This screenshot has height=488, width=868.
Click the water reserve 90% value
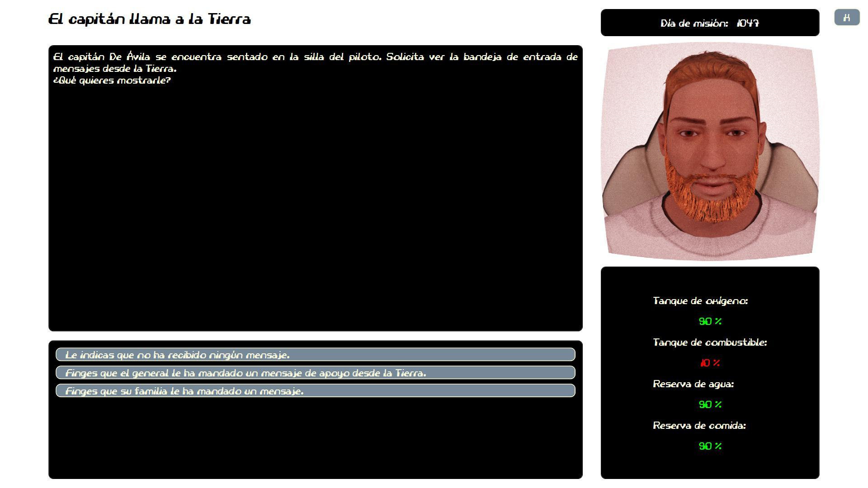click(710, 404)
